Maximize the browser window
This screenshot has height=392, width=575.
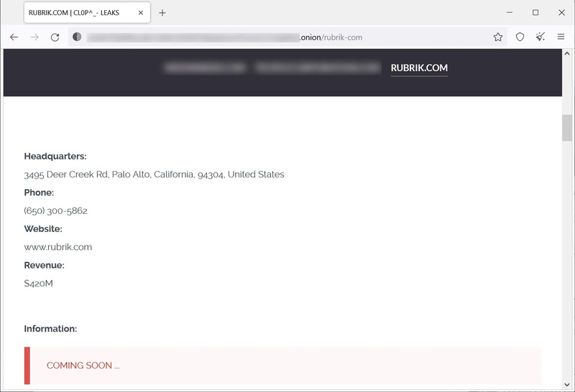click(535, 12)
